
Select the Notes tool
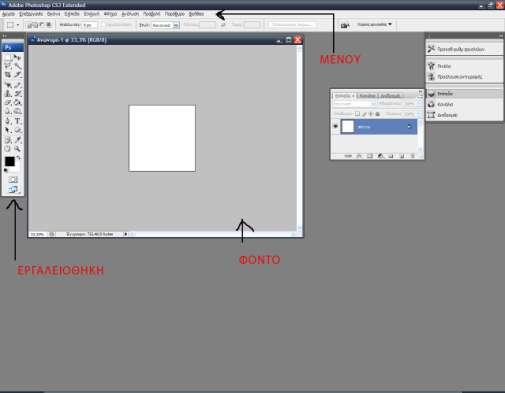(8, 139)
